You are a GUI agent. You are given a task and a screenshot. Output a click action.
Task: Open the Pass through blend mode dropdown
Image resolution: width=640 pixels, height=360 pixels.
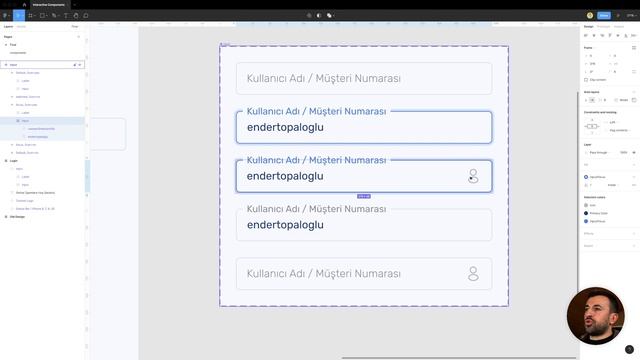(599, 153)
